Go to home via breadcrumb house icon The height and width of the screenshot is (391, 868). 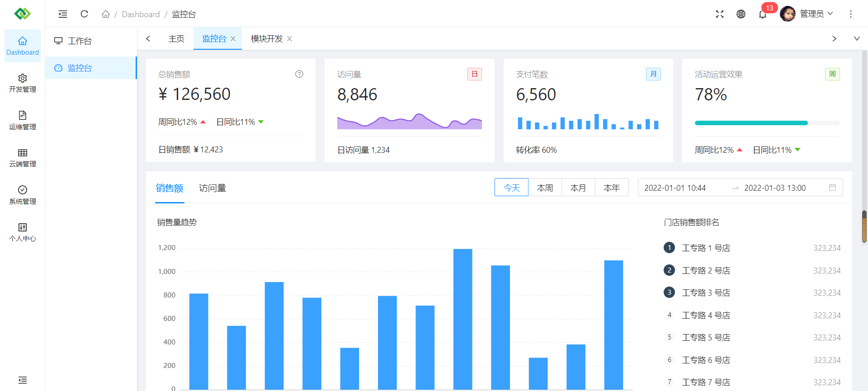[x=106, y=14]
